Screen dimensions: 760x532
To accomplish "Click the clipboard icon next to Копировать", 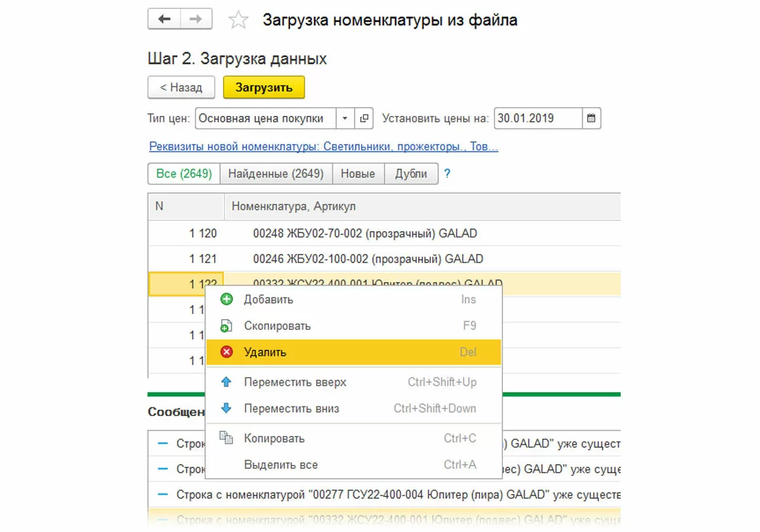I will [x=226, y=438].
